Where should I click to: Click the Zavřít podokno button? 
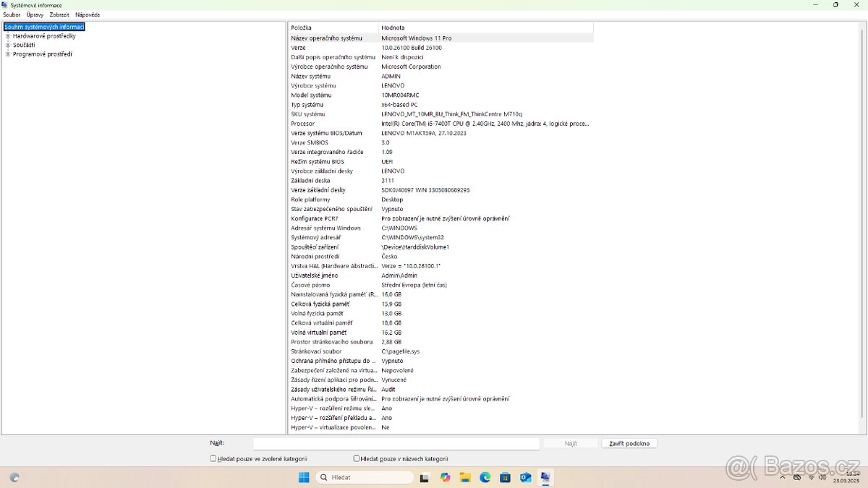tap(629, 442)
